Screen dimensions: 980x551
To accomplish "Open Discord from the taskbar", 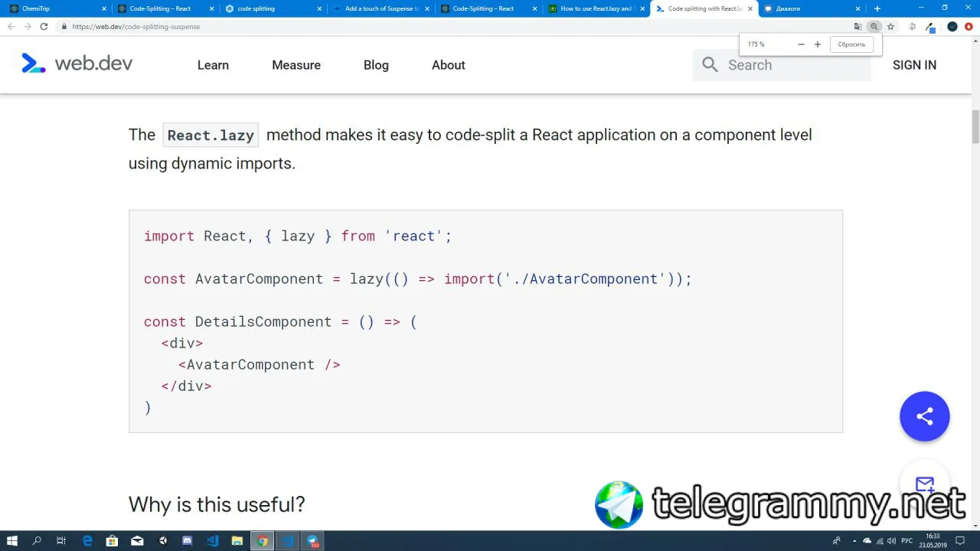I will (x=188, y=541).
